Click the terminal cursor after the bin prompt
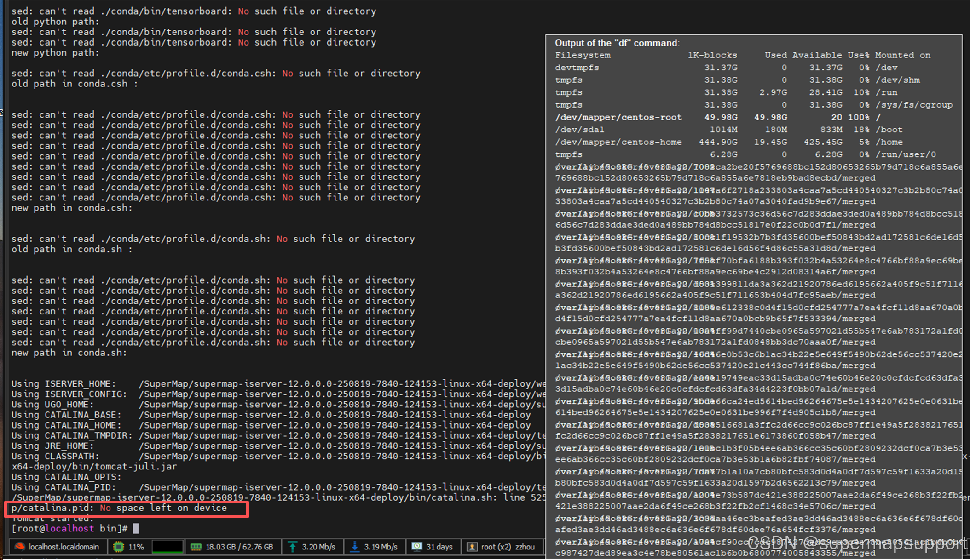970x560 pixels. click(136, 529)
